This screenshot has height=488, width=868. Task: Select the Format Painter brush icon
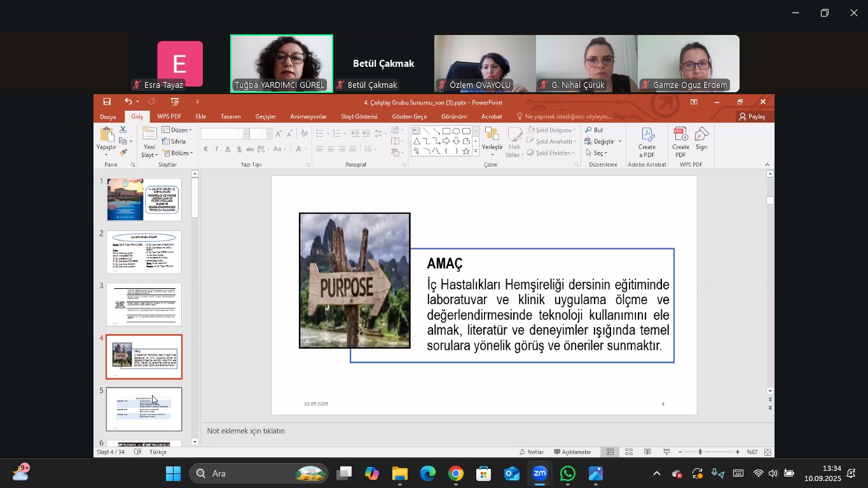[123, 153]
